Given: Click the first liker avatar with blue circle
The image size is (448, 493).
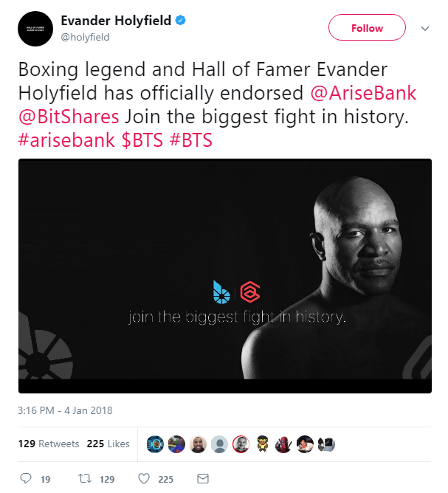Looking at the screenshot, I should click(154, 444).
